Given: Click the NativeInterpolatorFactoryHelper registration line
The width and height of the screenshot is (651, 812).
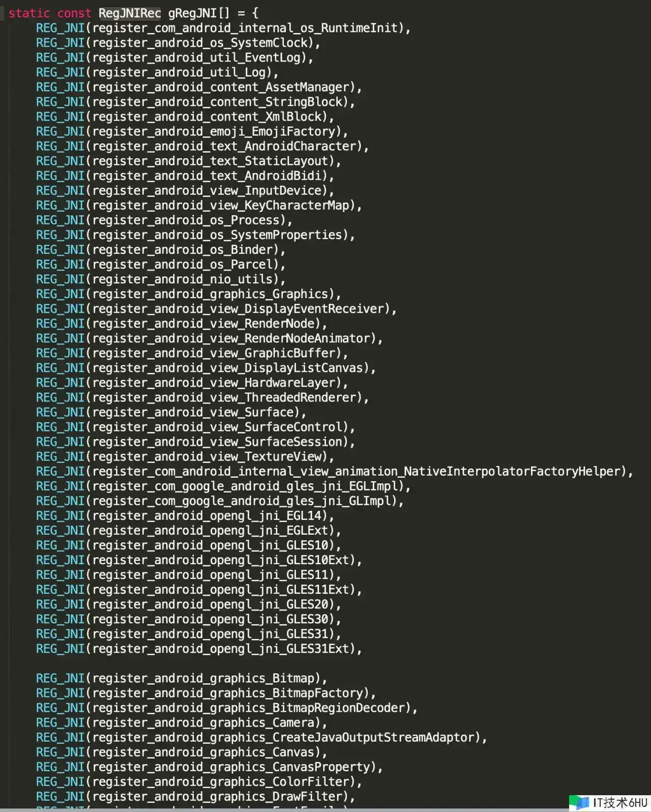Looking at the screenshot, I should point(356,471).
